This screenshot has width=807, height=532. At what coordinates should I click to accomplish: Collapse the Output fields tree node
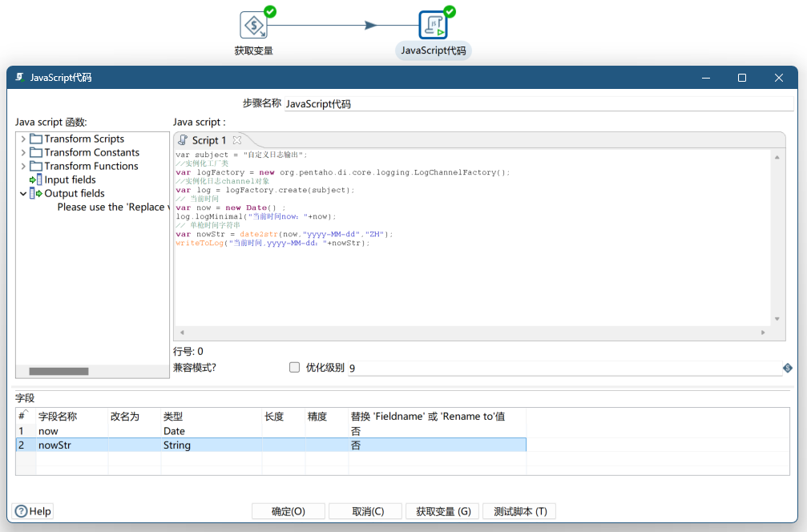[23, 194]
